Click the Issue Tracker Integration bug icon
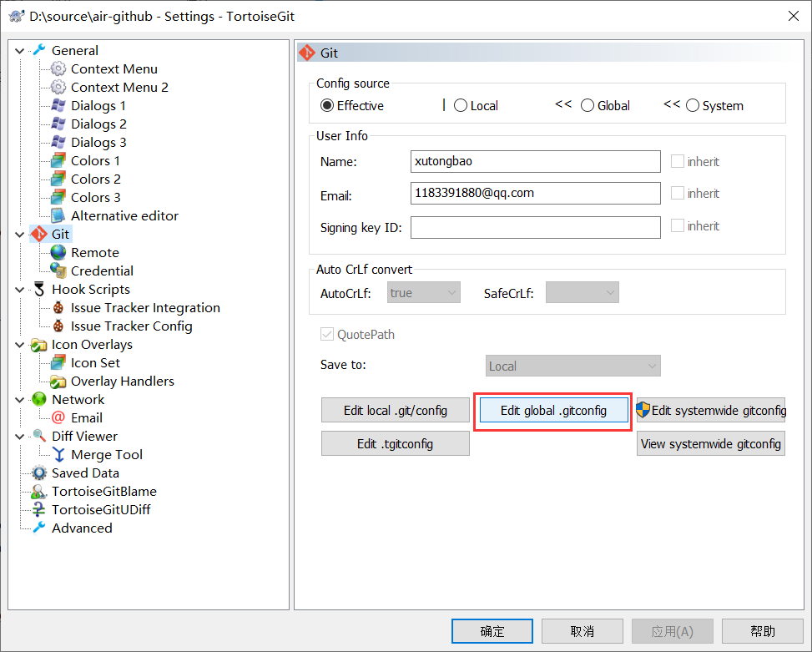This screenshot has height=652, width=812. (58, 307)
